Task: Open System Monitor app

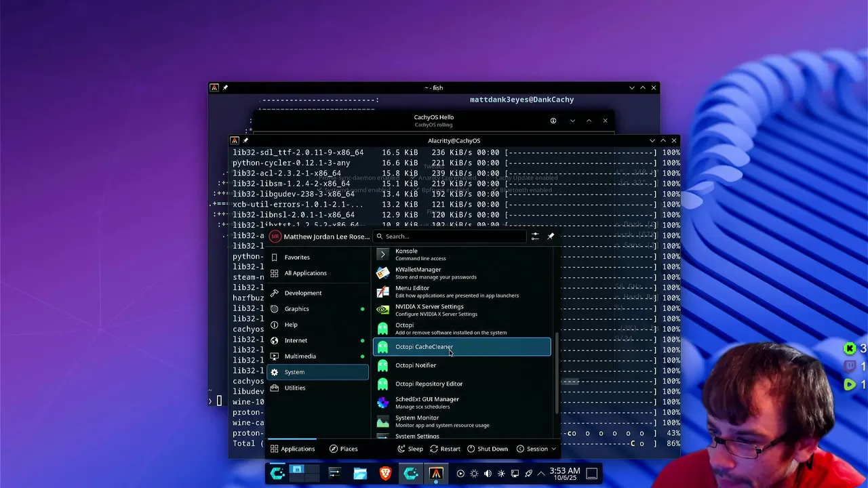Action: [462, 421]
